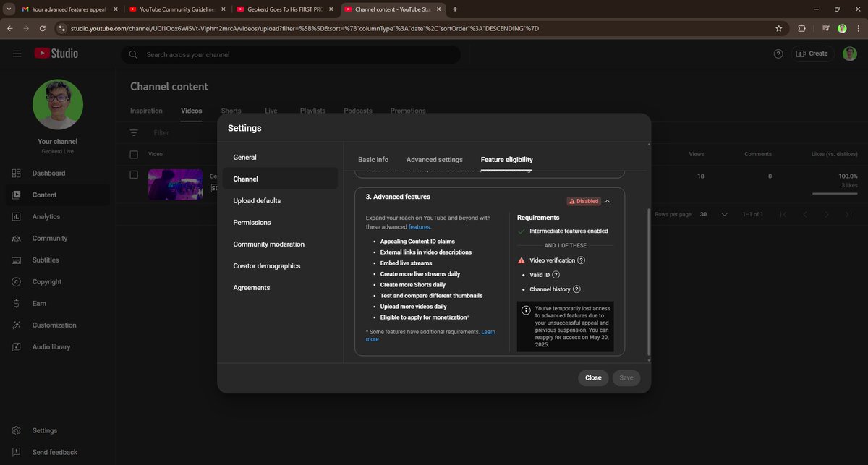This screenshot has height=465, width=868.
Task: Click the likes ratio bar for the video
Action: [x=835, y=194]
